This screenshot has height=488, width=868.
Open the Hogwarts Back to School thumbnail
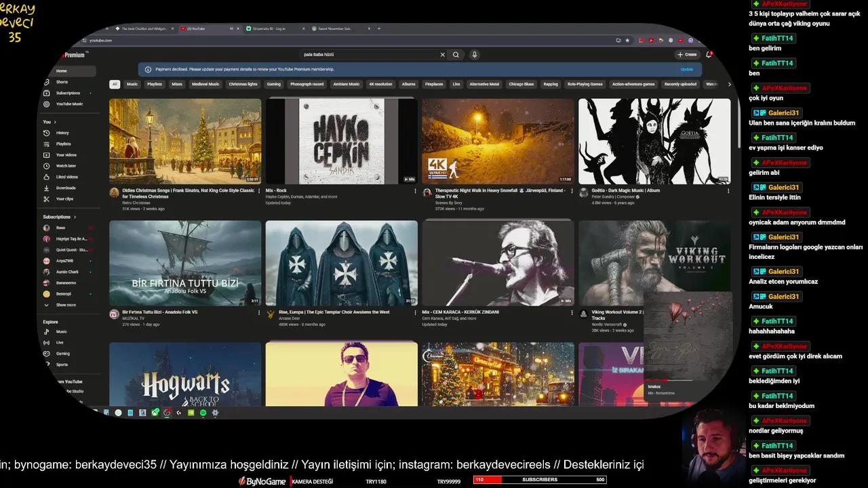click(x=185, y=374)
